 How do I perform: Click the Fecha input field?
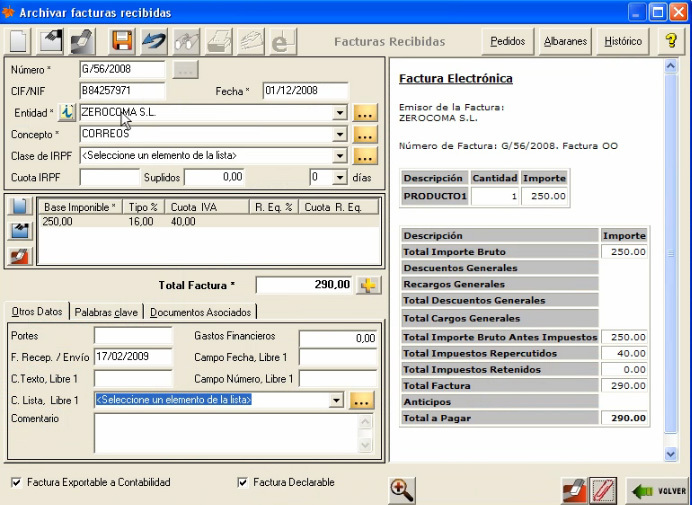(x=305, y=91)
